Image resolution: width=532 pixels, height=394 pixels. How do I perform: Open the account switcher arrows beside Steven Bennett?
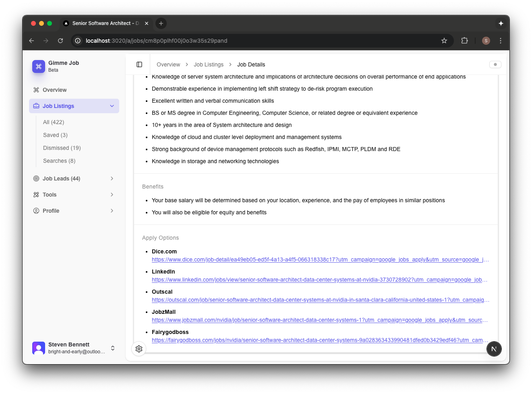[x=113, y=348]
